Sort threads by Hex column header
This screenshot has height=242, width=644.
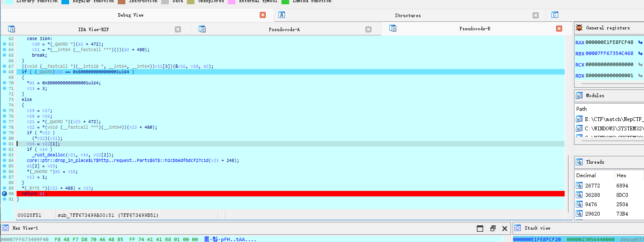[x=621, y=175]
